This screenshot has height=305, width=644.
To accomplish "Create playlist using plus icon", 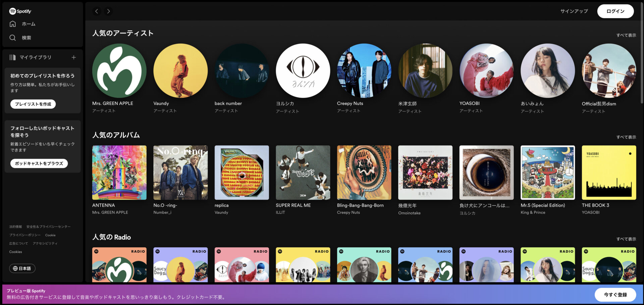I will click(74, 57).
